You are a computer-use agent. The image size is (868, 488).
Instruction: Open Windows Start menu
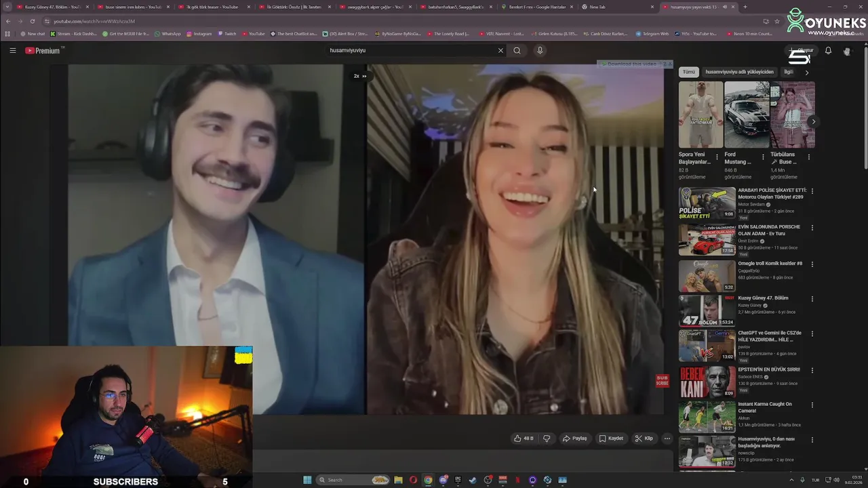click(x=307, y=480)
